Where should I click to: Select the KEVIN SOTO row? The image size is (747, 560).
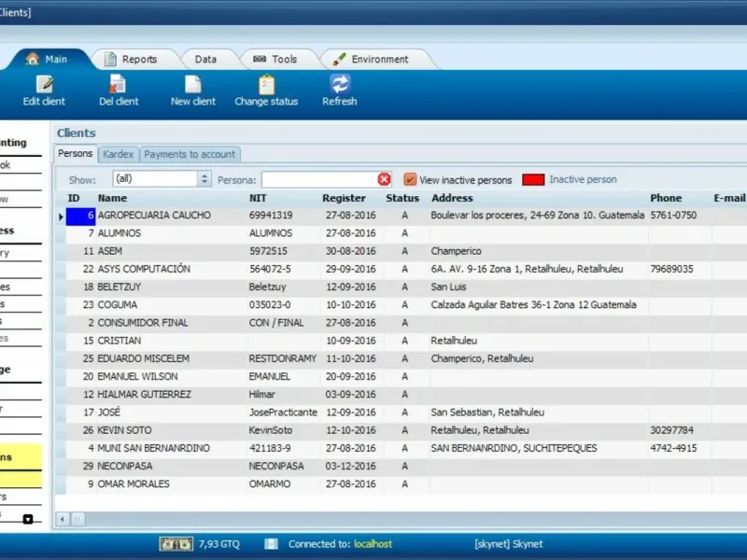(401, 430)
